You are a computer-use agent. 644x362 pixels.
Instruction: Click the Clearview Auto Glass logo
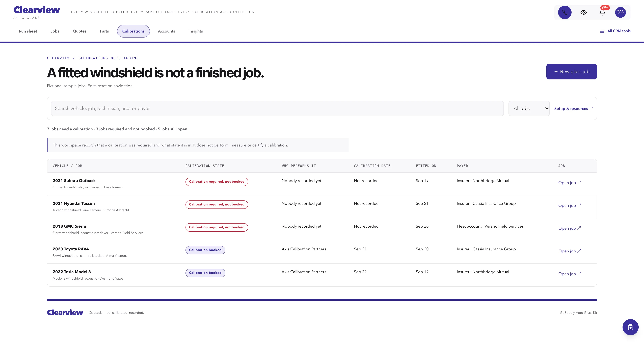pyautogui.click(x=37, y=12)
